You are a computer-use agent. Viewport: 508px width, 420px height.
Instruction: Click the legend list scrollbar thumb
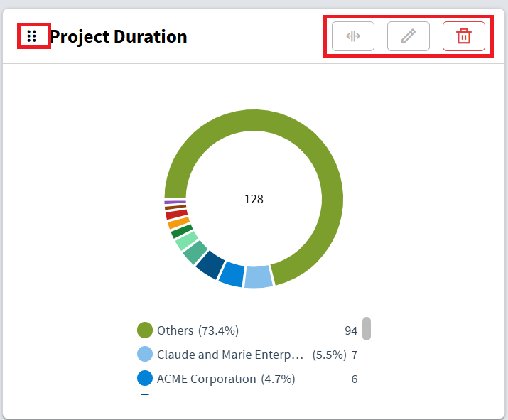coord(367,329)
